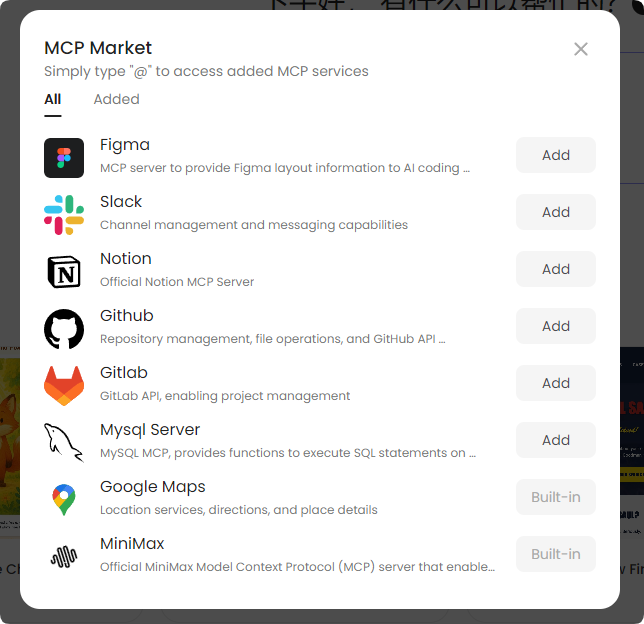Add the Slack MCP service
Viewport: 644px width, 624px height.
pos(556,212)
